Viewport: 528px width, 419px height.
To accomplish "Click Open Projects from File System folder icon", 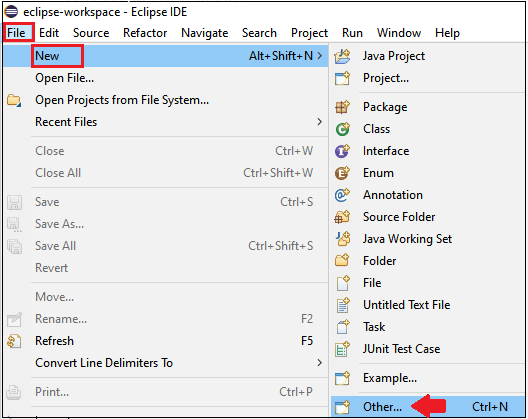I will 14,100.
